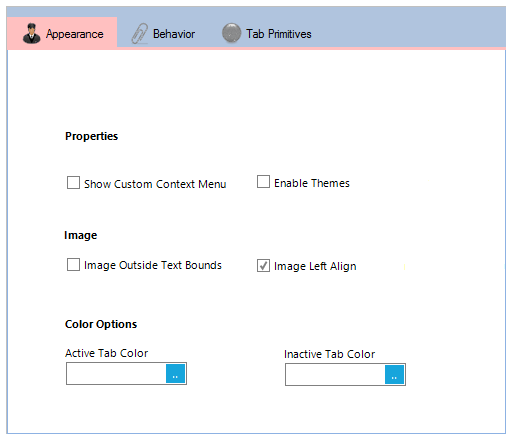
Task: Uncheck the Image Left Align checkbox
Action: [263, 266]
